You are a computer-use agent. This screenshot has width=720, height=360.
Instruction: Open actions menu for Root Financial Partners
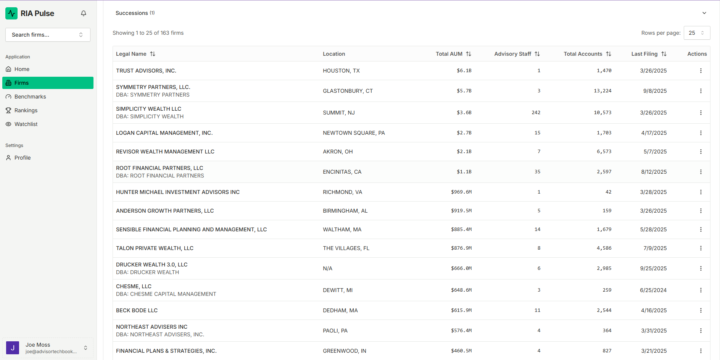tap(701, 172)
